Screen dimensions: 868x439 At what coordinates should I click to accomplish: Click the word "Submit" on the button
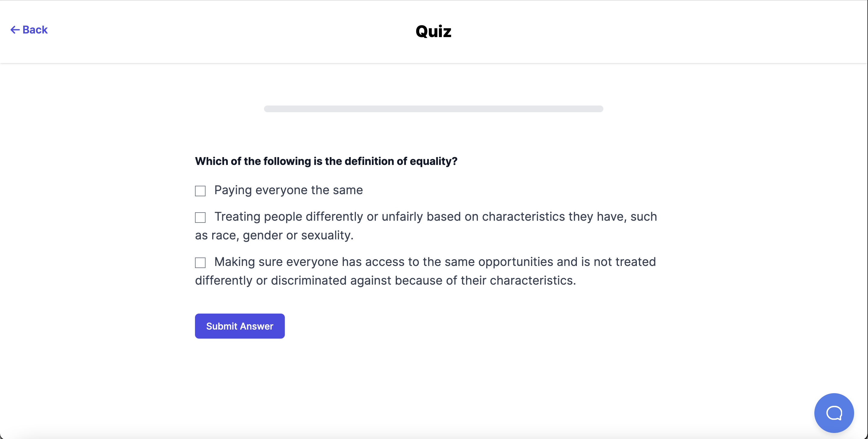pos(222,326)
